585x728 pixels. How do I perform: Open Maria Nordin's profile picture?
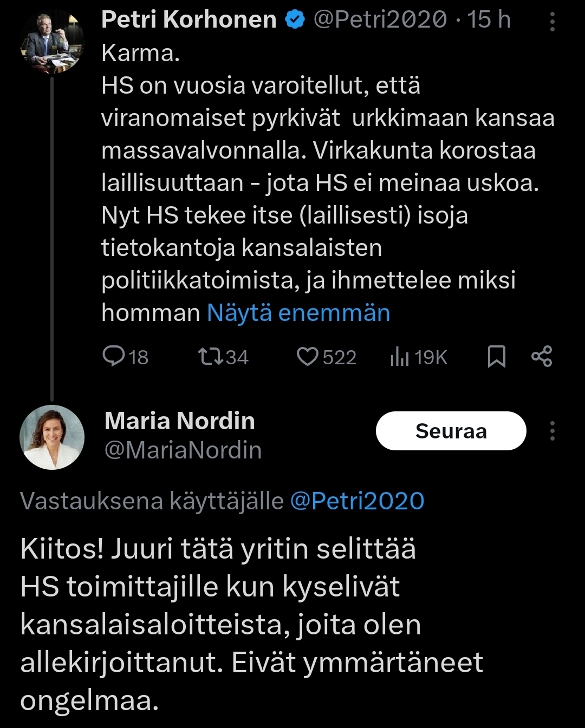[52, 437]
